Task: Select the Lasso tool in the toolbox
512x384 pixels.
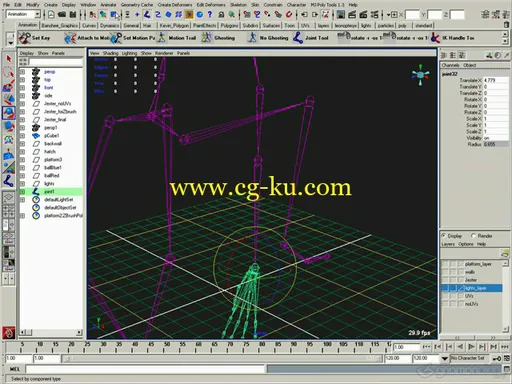Action: pyautogui.click(x=9, y=71)
